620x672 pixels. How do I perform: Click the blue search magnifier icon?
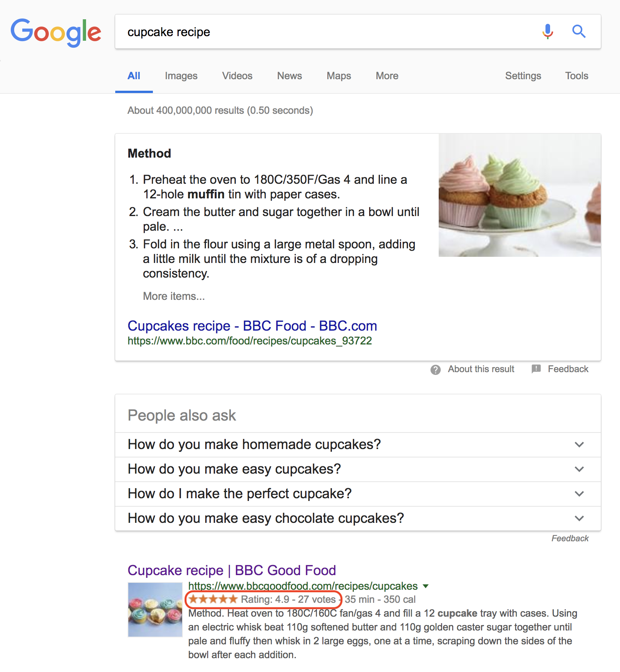(x=579, y=32)
